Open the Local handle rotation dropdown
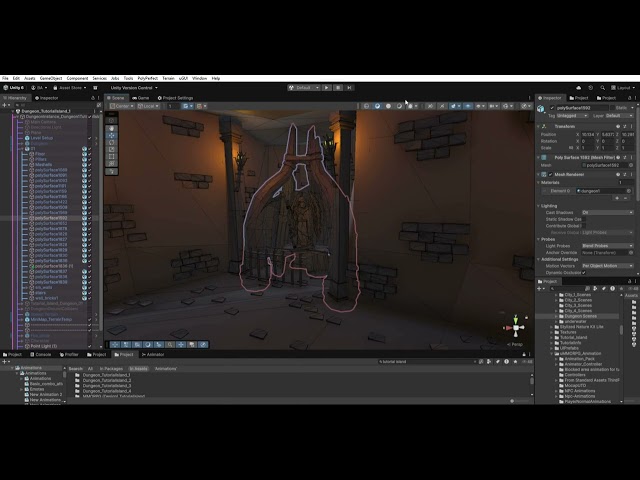This screenshot has width=640, height=480. click(148, 106)
